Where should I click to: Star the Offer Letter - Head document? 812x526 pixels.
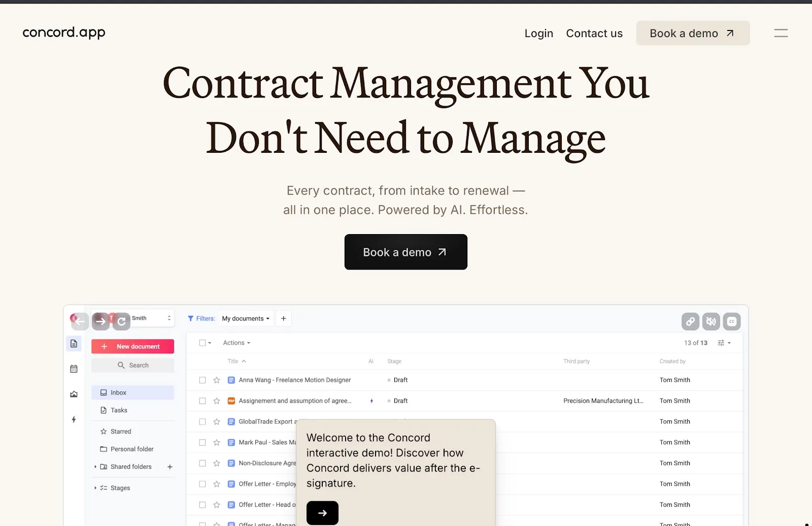pos(217,505)
